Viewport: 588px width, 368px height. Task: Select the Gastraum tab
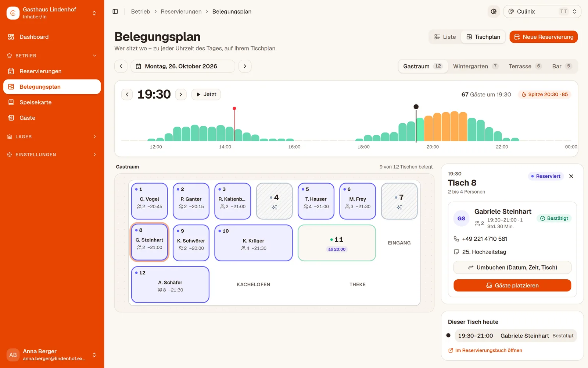click(x=423, y=66)
